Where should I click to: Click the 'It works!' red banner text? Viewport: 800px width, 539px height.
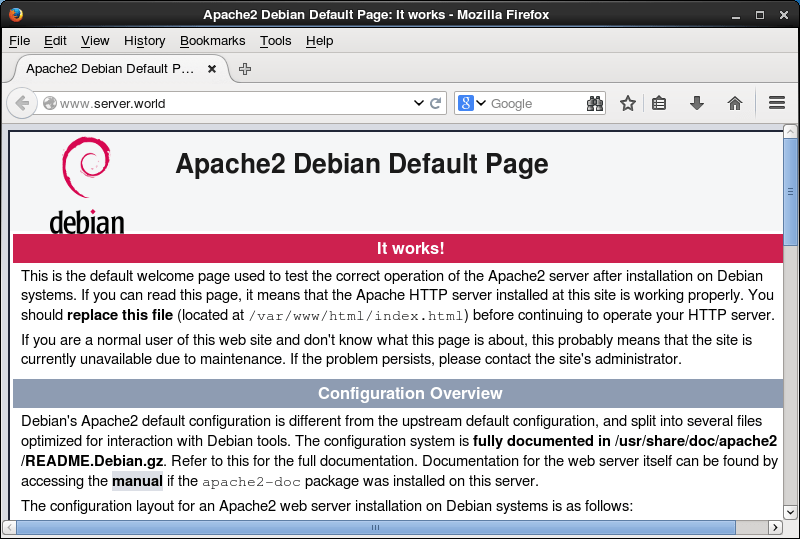[411, 249]
